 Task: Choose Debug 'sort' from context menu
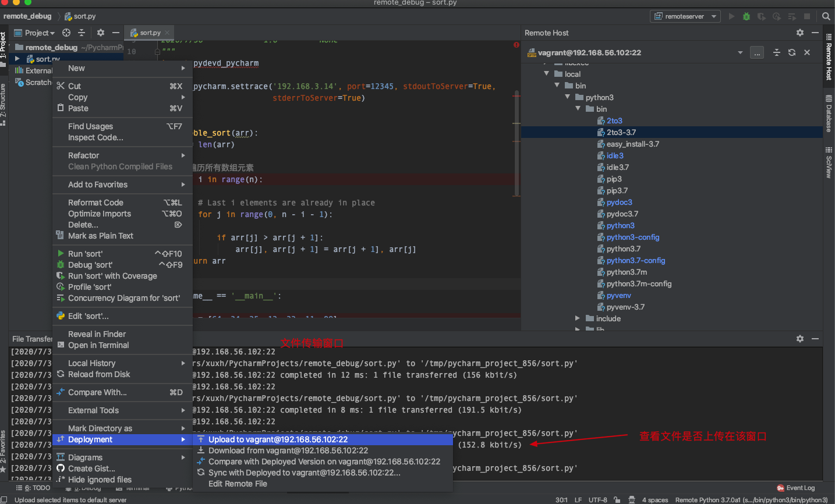(x=122, y=265)
